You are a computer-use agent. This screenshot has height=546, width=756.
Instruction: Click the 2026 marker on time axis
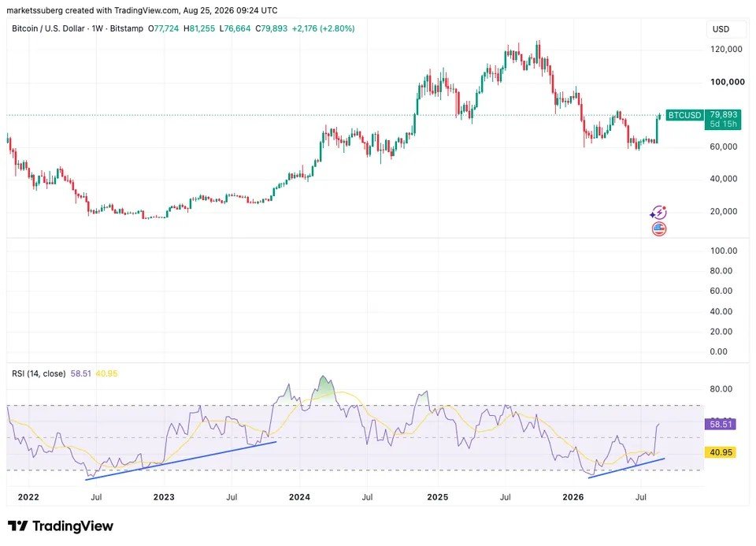pyautogui.click(x=573, y=497)
